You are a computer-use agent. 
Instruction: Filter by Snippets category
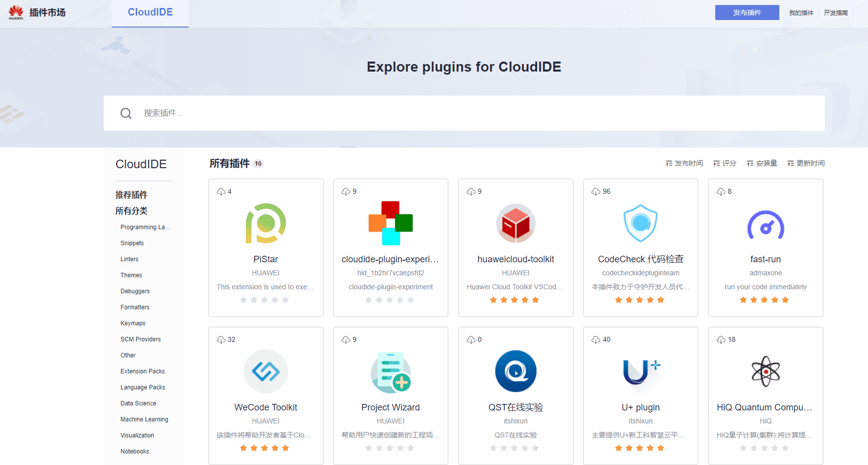(x=132, y=243)
